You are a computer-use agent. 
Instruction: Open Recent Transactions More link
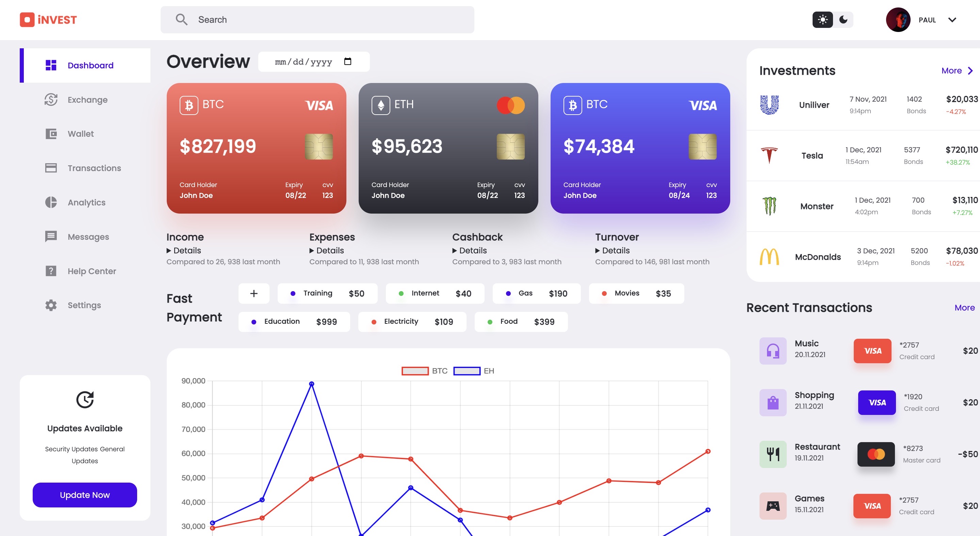(964, 307)
